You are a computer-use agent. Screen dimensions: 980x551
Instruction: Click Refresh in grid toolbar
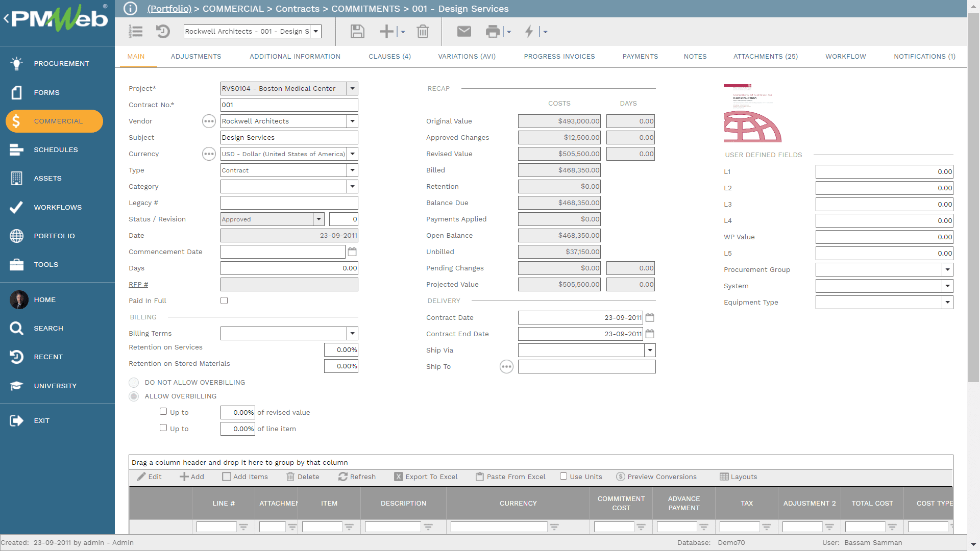(357, 477)
